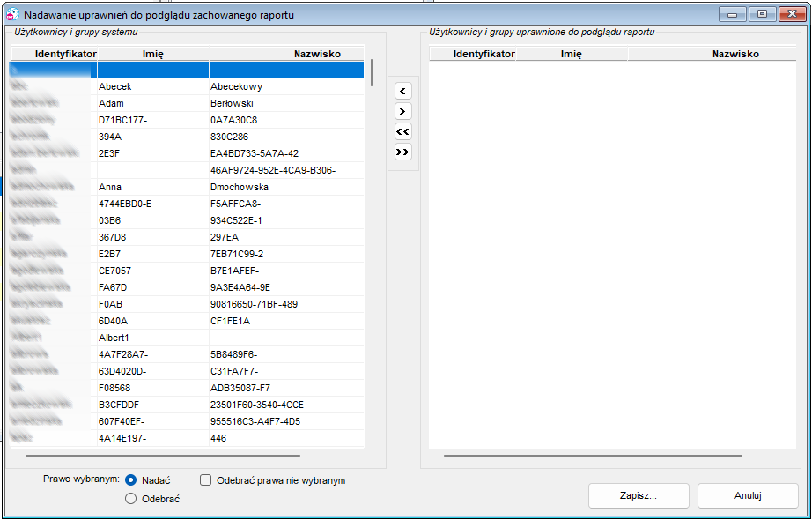
Task: Click the right list horizontal scrollbar
Action: (593, 456)
